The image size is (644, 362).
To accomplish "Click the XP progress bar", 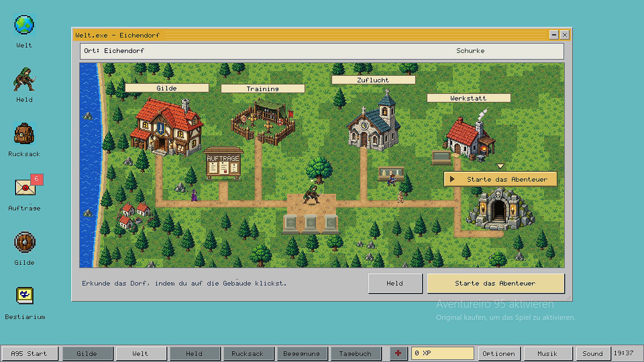I will coord(442,353).
